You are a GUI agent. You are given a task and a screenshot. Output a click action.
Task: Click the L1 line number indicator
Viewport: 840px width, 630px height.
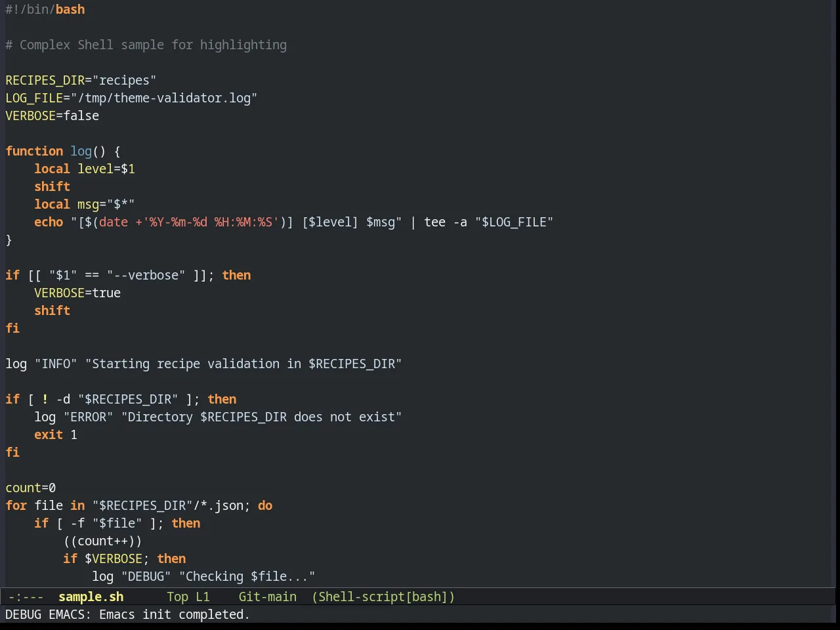click(203, 597)
